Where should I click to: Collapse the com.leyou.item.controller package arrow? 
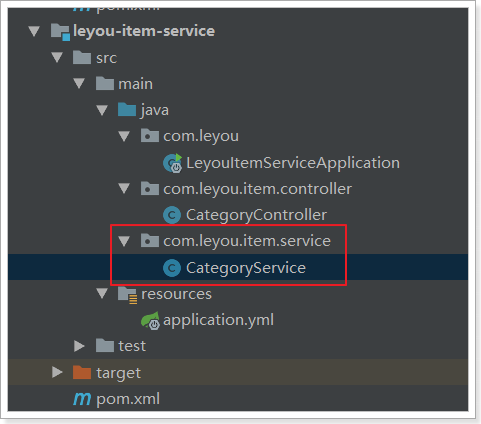pos(124,188)
